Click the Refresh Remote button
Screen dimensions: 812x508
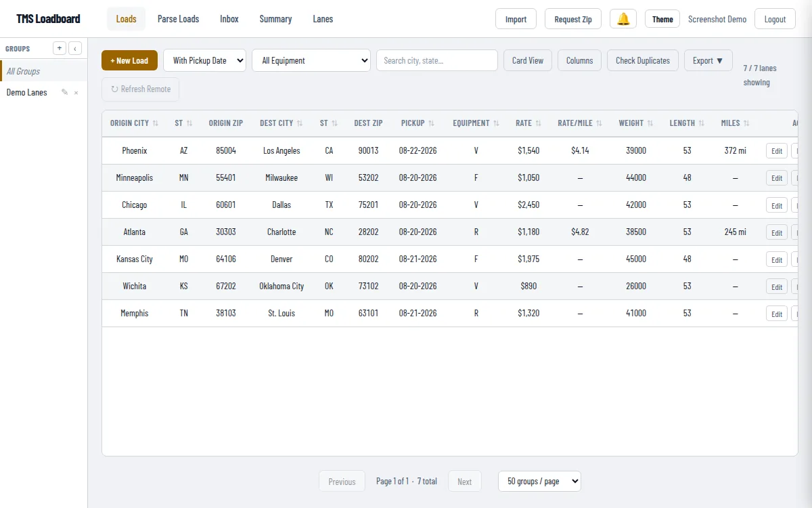(141, 89)
